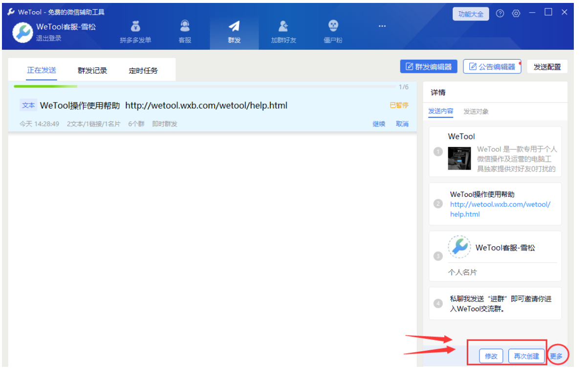Show more modules via ellipsis icon
The width and height of the screenshot is (588, 382).
coord(382,26)
